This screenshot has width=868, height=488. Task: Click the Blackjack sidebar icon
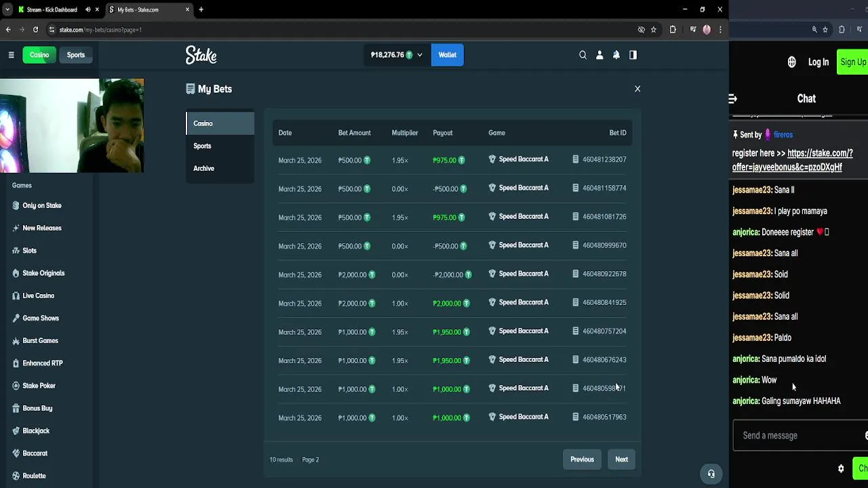coord(16,431)
